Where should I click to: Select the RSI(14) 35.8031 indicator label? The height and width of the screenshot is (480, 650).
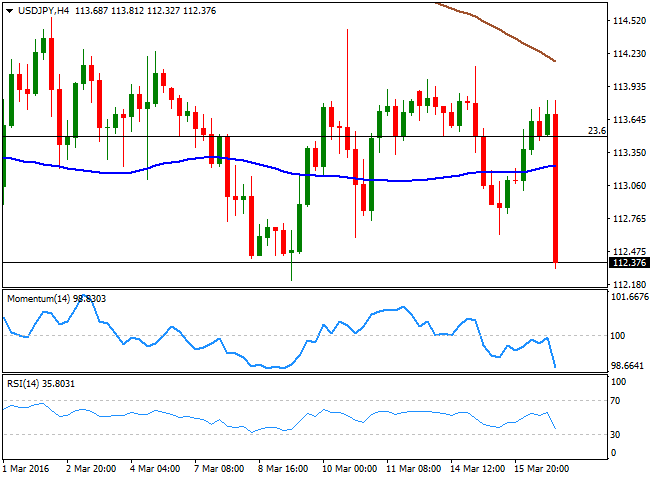[41, 384]
